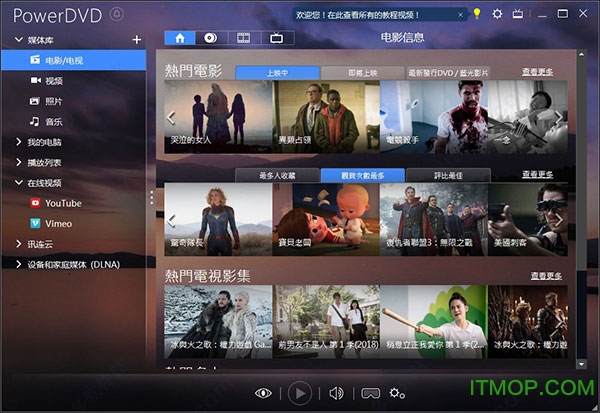Click 查看更多 link for 熱門電視影集
The width and height of the screenshot is (600, 413).
pos(546,276)
